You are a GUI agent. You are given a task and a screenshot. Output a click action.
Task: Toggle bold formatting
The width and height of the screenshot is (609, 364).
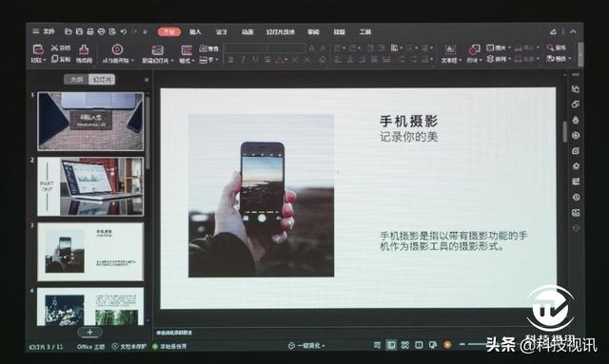pyautogui.click(x=230, y=59)
